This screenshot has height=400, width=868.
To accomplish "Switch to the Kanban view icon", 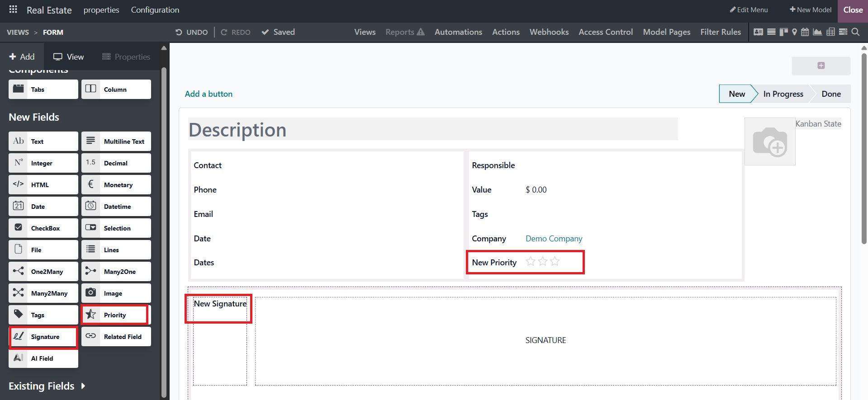I will 783,32.
